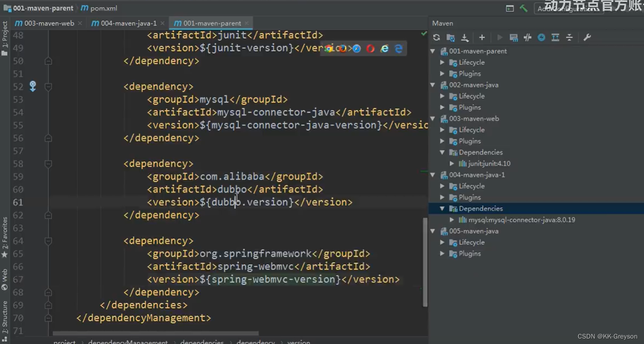The height and width of the screenshot is (344, 644).
Task: Click the editor vertical scrollbar thumb
Action: (x=425, y=262)
